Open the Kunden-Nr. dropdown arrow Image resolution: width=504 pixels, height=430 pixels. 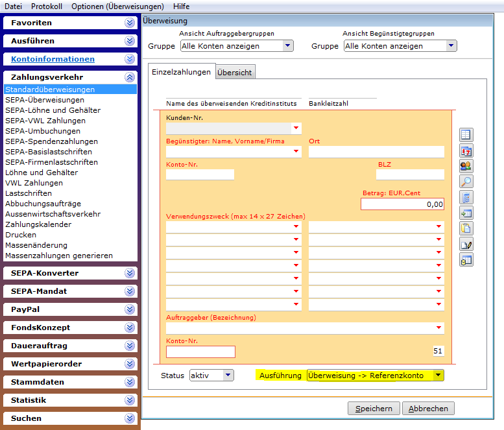click(x=296, y=128)
